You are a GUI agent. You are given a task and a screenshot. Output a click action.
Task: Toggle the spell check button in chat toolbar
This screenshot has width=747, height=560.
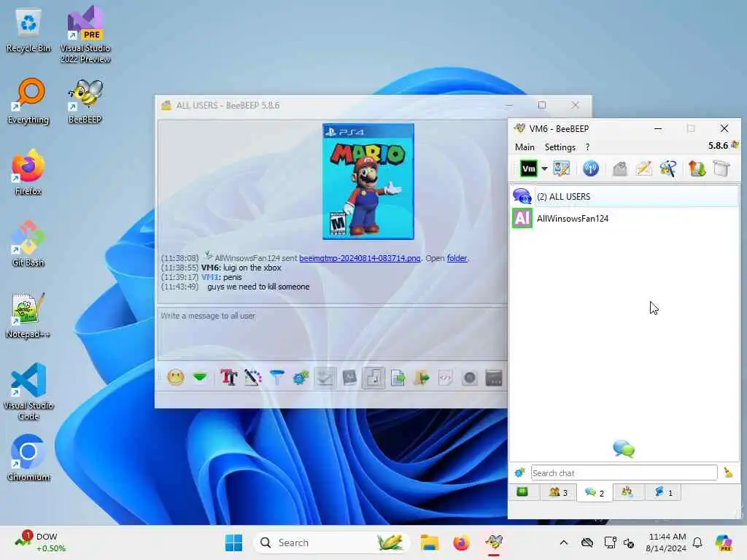[325, 378]
